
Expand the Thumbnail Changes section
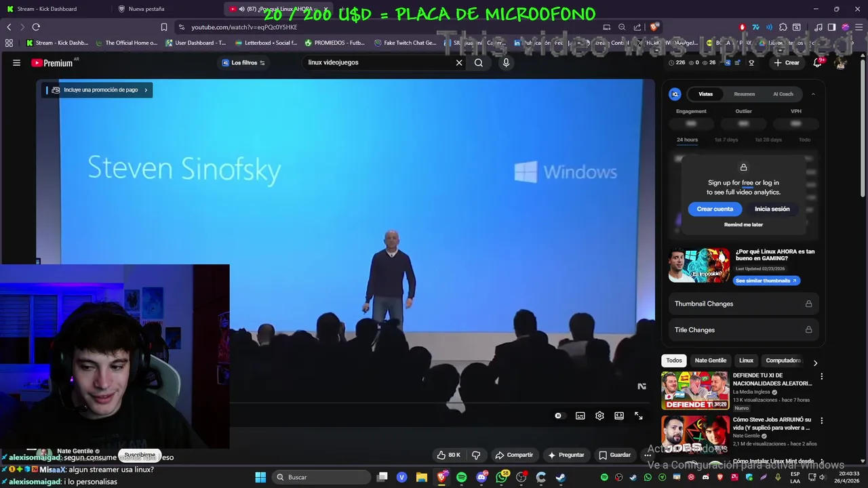click(743, 304)
